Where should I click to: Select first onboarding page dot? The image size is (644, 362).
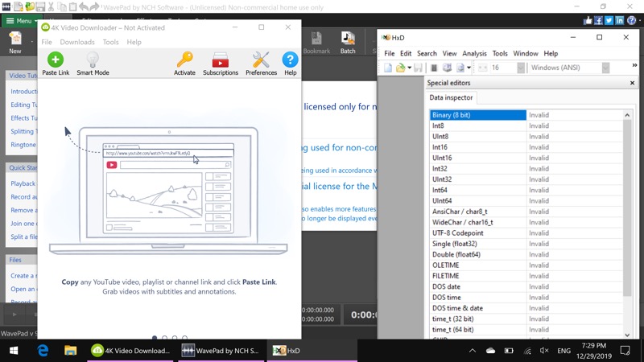(155, 338)
